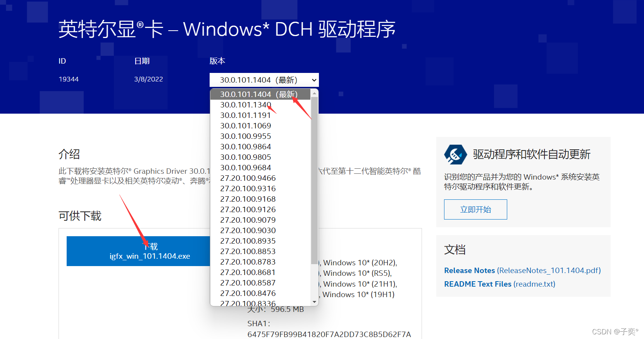This screenshot has height=339, width=644.
Task: Click the version list scrollbar thumb
Action: point(314,180)
